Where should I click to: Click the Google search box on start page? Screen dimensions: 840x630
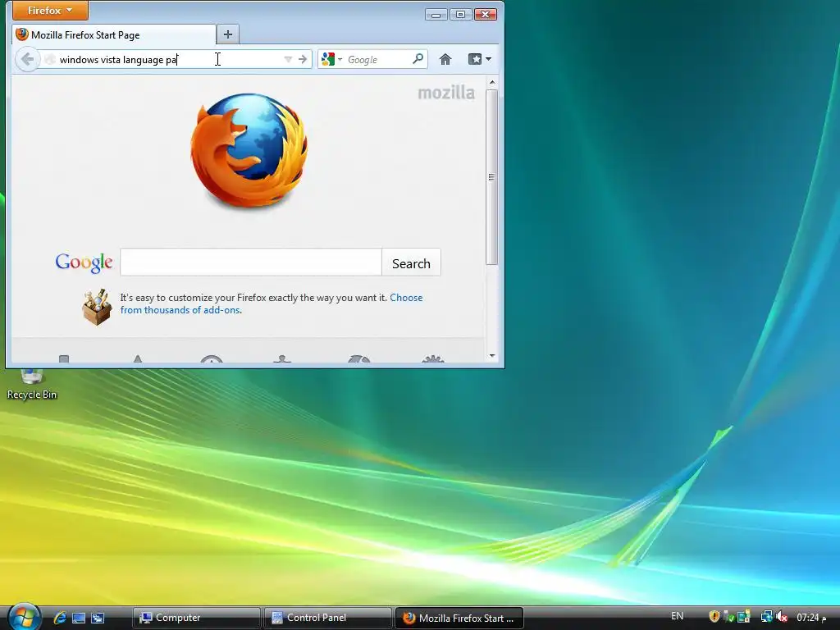[251, 262]
